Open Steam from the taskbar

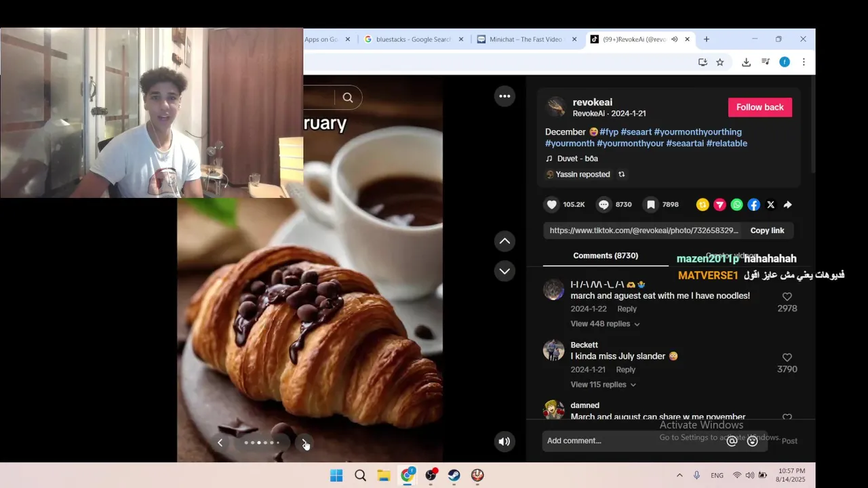454,475
